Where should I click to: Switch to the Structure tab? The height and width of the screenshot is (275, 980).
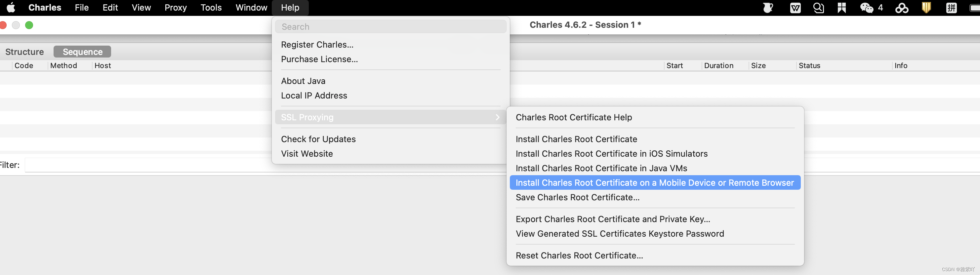pos(25,52)
